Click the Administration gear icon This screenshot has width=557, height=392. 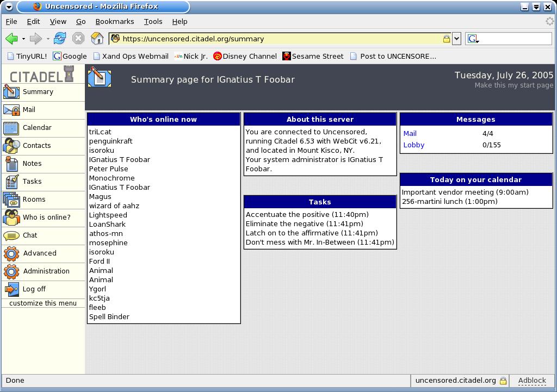[x=11, y=271]
